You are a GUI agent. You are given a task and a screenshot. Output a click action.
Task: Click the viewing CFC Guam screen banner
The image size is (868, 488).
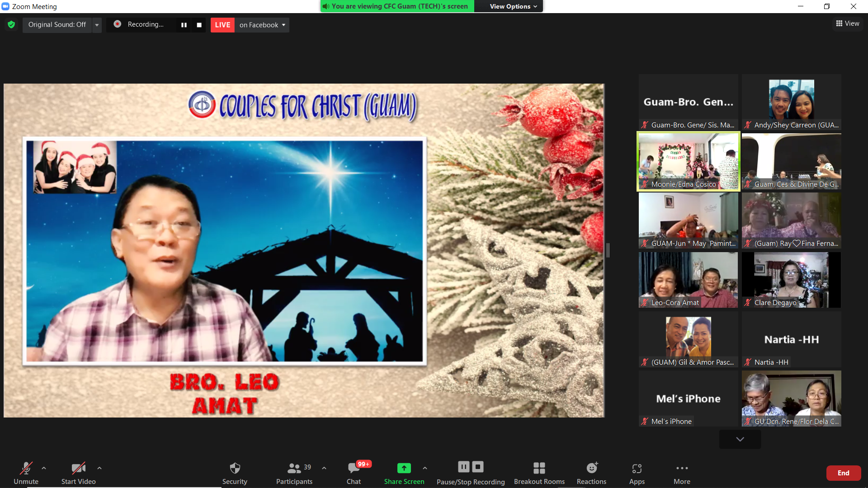pos(397,6)
